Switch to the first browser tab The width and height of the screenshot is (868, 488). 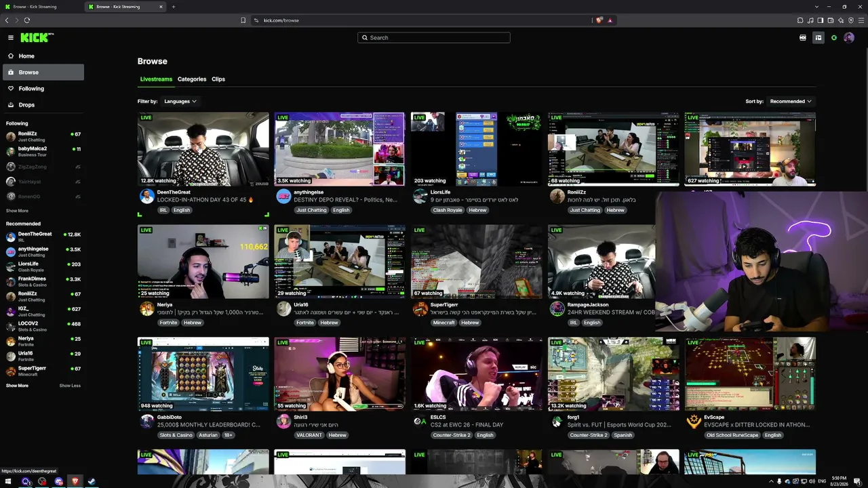[41, 7]
